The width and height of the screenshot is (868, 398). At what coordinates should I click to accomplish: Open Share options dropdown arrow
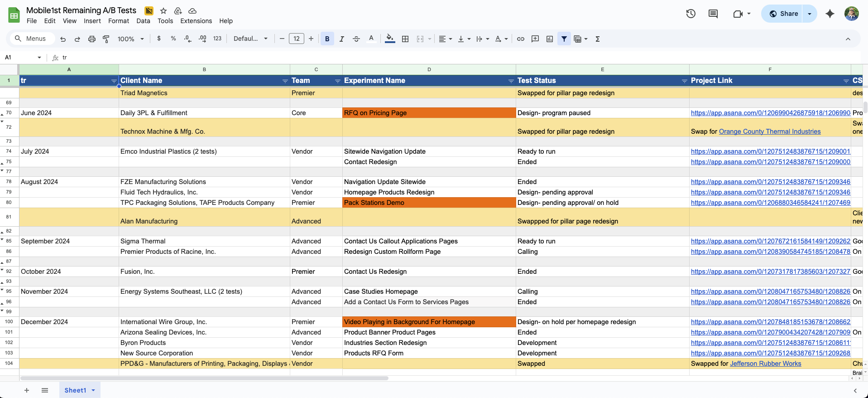coord(810,14)
